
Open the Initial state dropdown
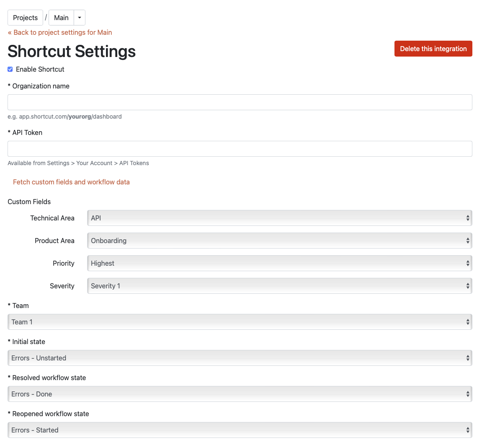click(240, 358)
